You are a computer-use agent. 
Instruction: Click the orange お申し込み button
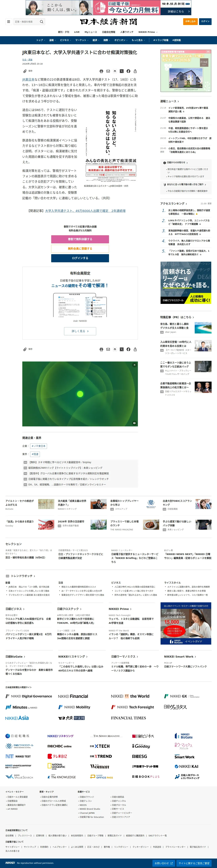pos(190,21)
